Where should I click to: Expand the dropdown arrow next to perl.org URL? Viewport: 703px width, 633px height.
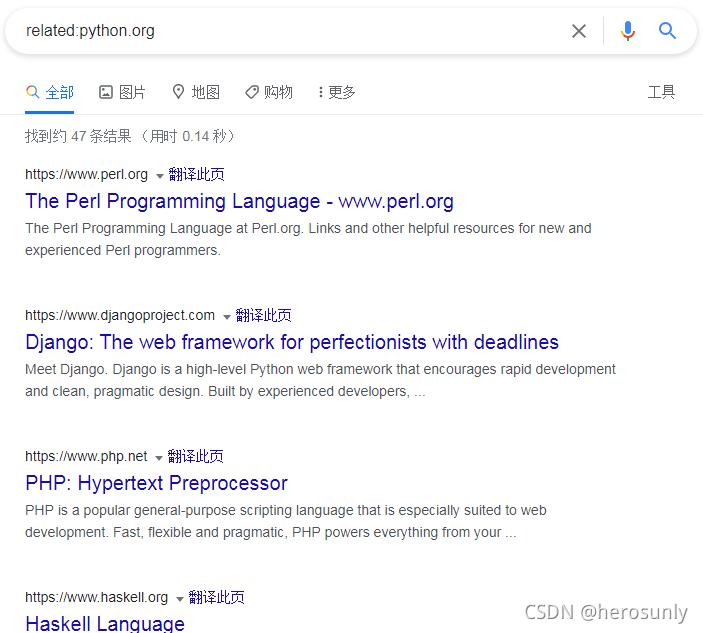click(159, 176)
